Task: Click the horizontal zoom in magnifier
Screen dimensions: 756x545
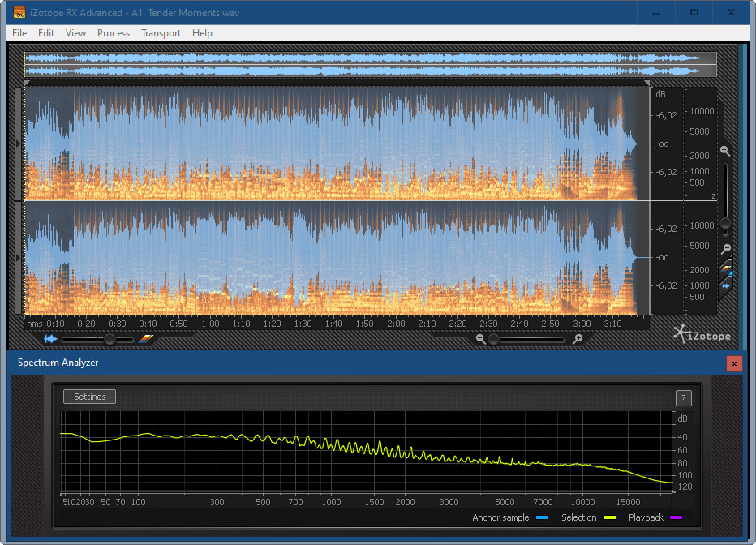Action: [578, 339]
